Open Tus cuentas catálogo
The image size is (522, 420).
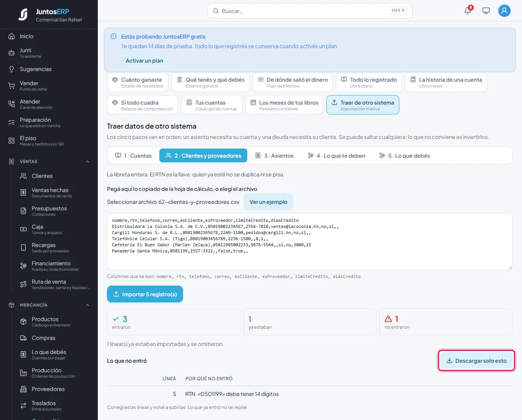click(212, 105)
